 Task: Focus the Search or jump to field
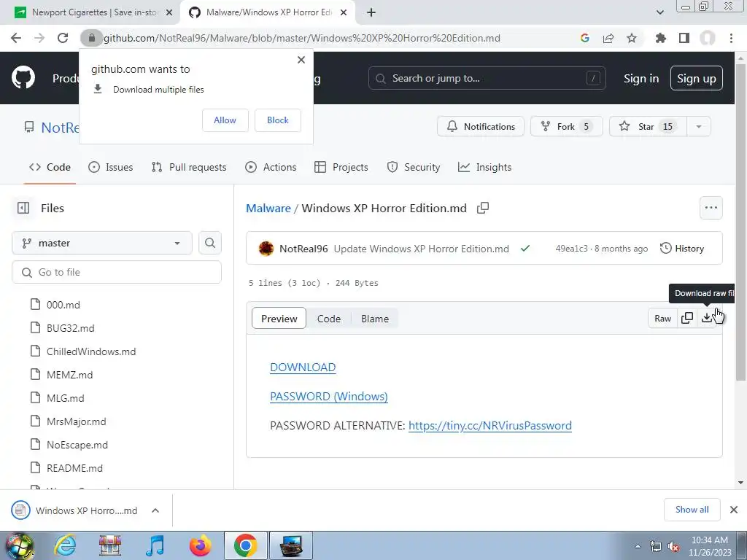click(x=487, y=78)
